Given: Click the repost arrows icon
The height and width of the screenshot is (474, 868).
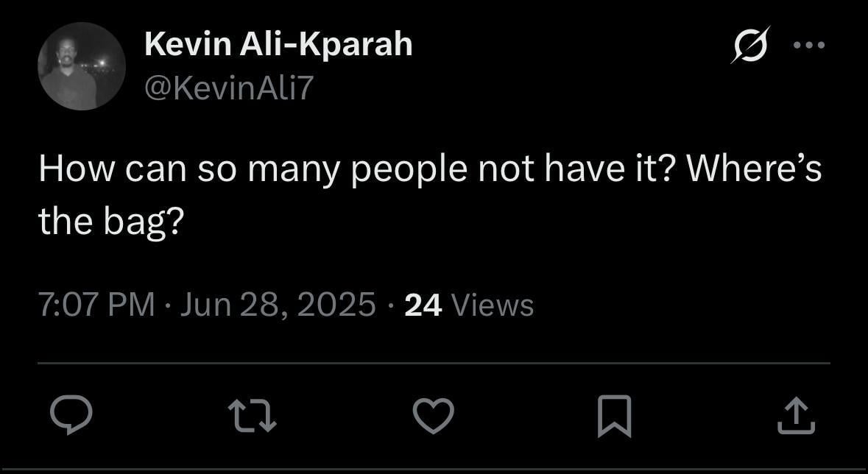Looking at the screenshot, I should (x=252, y=414).
